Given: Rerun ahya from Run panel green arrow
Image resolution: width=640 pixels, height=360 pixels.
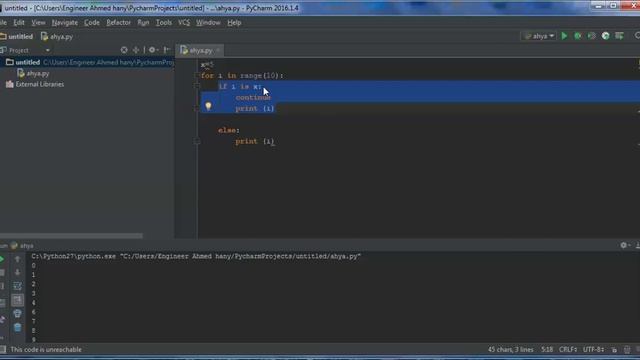Looking at the screenshot, I should (2, 259).
